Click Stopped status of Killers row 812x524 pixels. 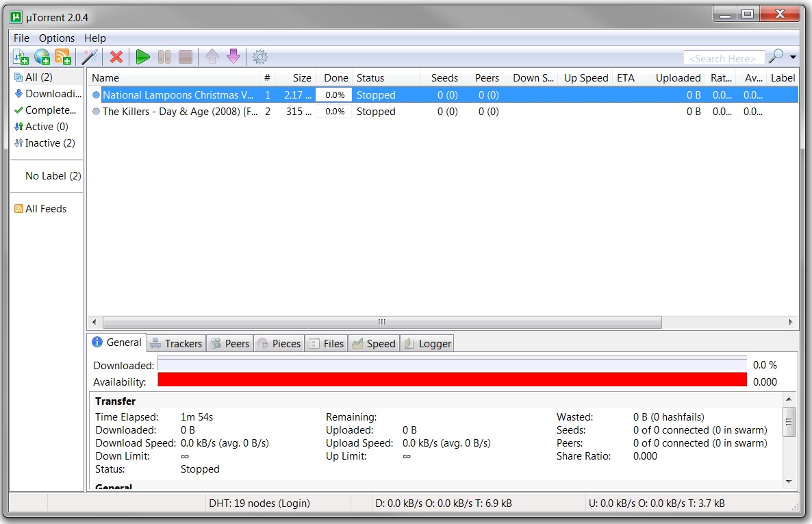pos(376,112)
